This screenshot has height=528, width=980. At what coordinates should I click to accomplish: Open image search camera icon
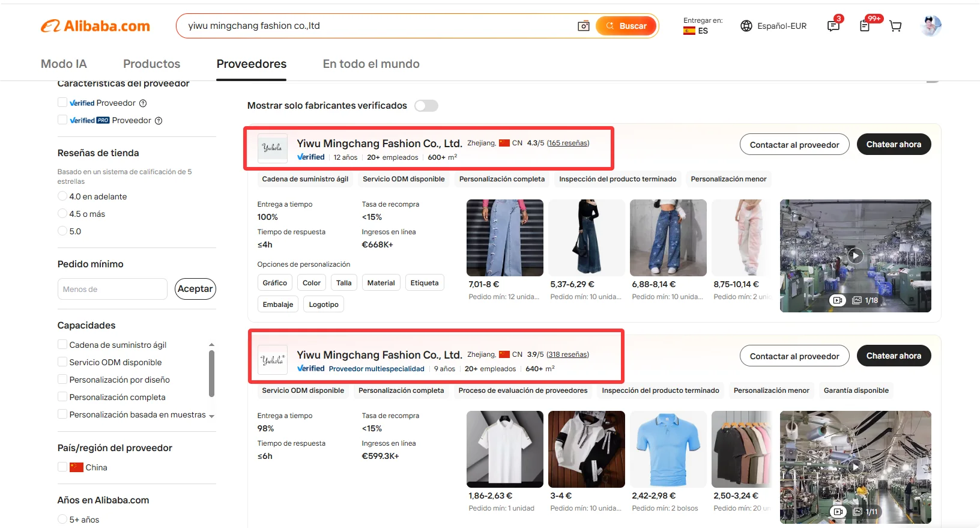click(583, 26)
